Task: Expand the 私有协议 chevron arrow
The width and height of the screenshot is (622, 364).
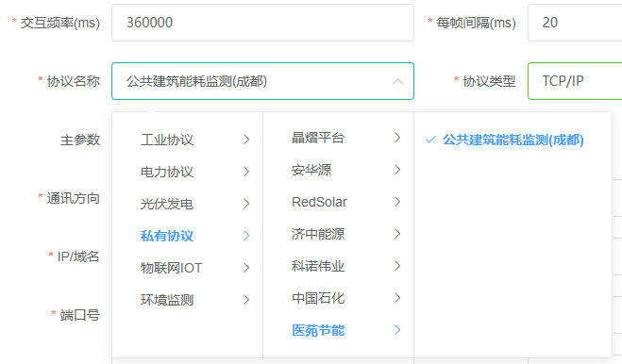Action: 246,236
